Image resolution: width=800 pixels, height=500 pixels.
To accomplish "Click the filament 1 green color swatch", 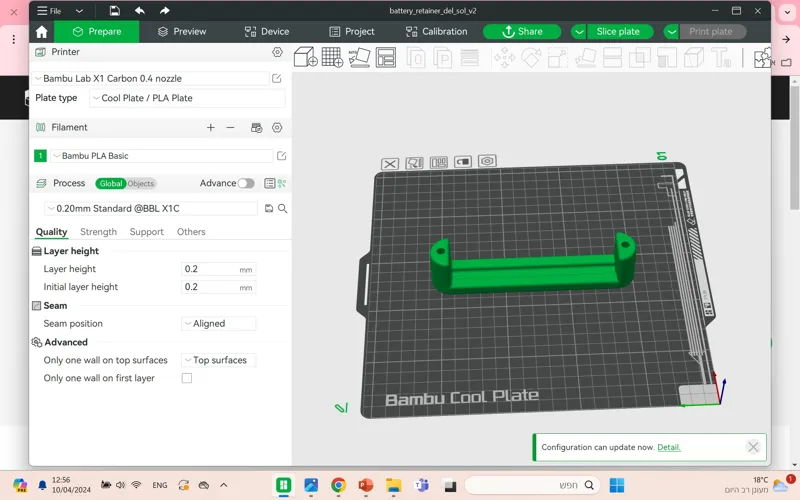I will point(40,156).
